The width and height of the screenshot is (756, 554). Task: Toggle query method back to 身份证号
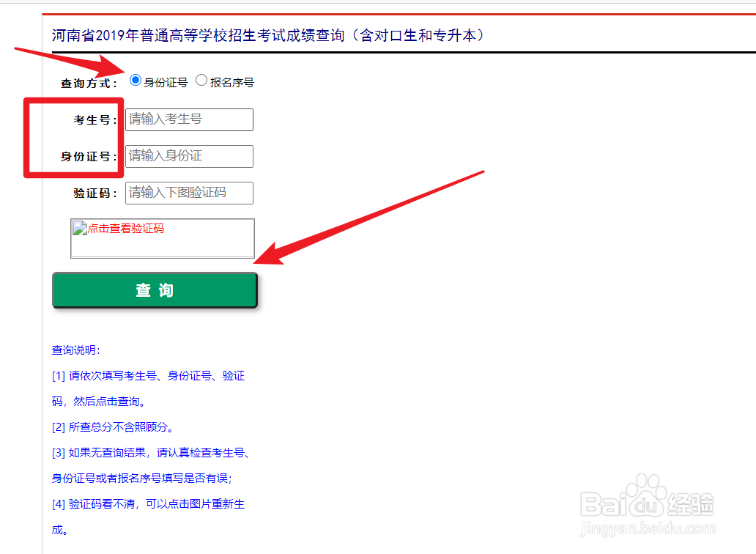coord(134,81)
